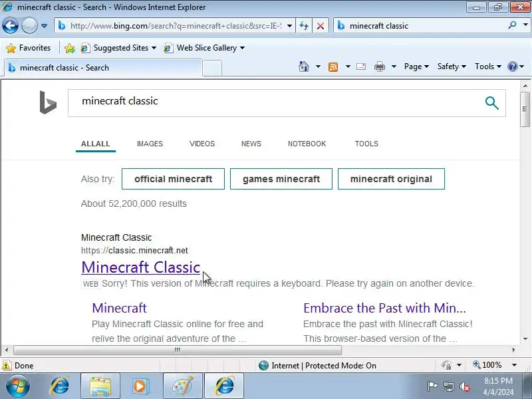This screenshot has height=399, width=532.
Task: Click the address bar URL field
Action: point(176,26)
